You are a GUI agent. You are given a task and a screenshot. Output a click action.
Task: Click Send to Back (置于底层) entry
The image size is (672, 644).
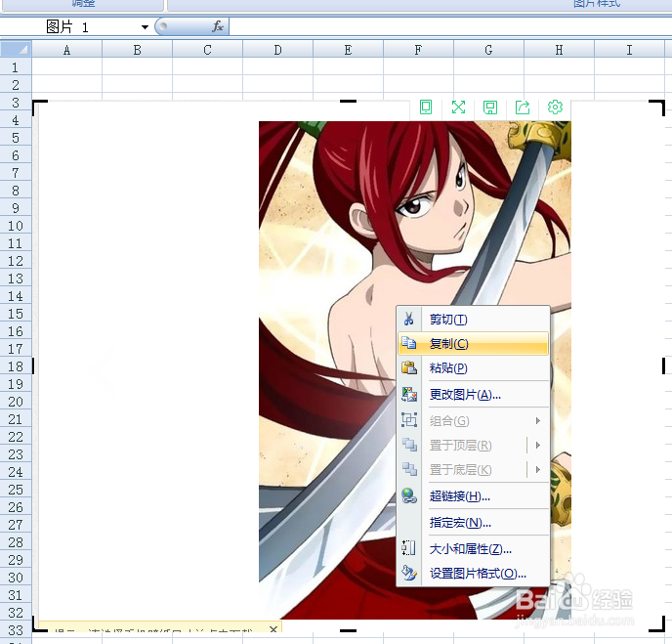pos(473,470)
